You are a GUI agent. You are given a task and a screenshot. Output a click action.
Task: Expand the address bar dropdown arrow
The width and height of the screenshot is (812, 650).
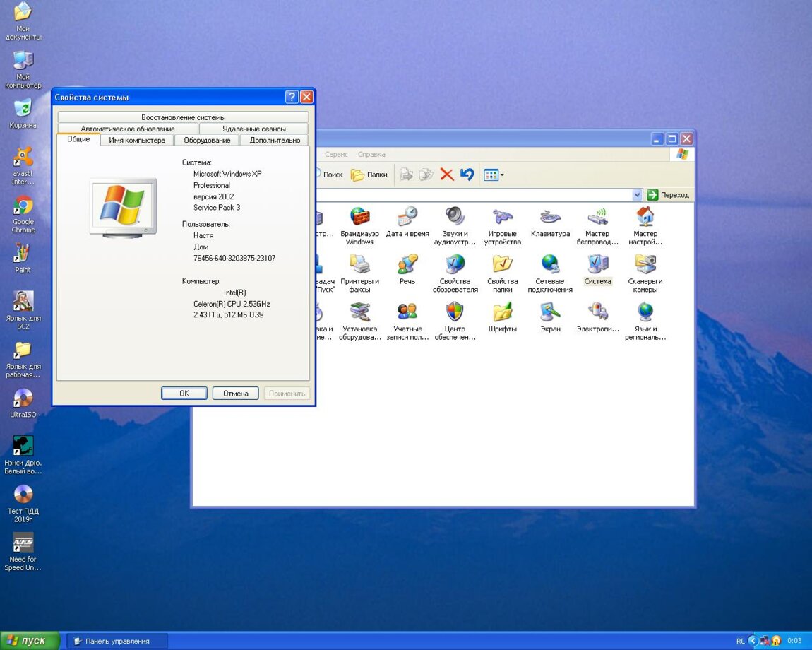coord(637,195)
